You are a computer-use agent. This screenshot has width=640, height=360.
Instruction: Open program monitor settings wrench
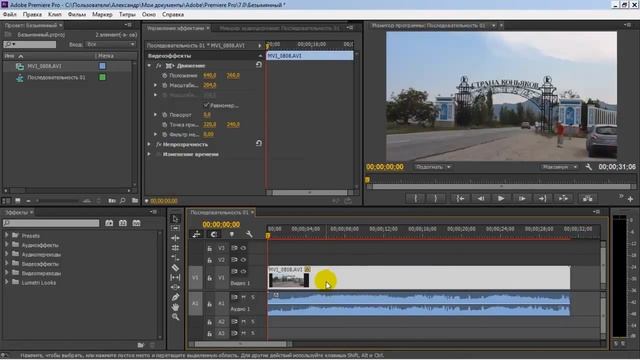(589, 167)
